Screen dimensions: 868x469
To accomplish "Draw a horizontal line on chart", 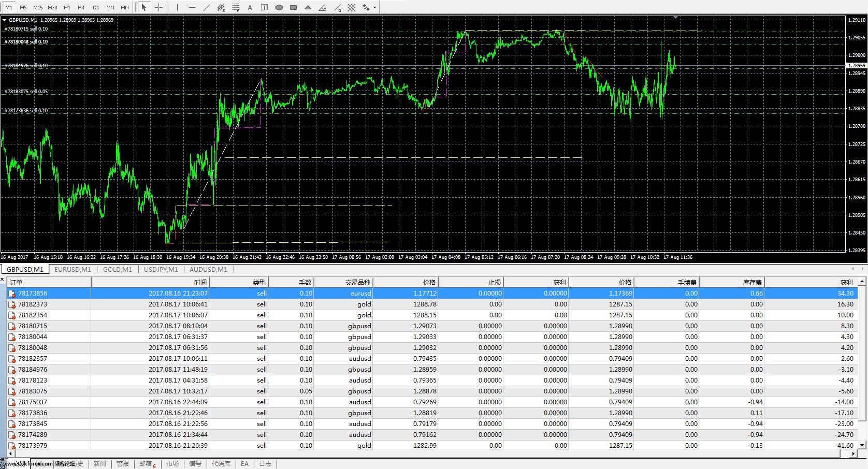I will click(x=192, y=7).
